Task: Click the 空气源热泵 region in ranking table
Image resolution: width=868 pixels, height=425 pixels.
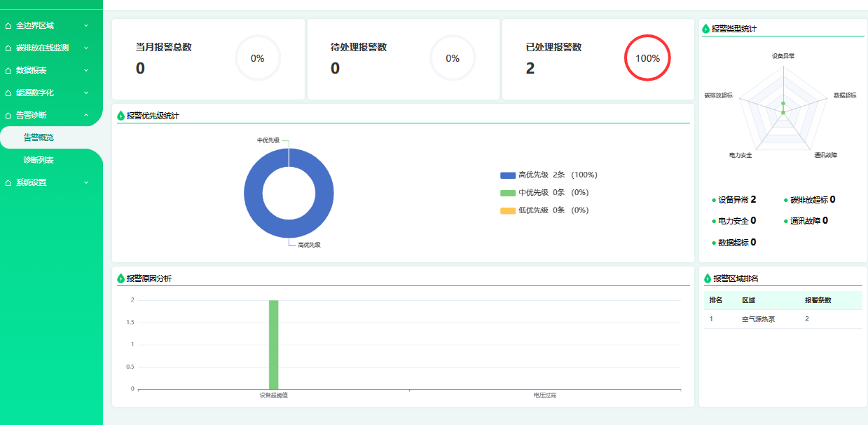Action: click(x=758, y=319)
